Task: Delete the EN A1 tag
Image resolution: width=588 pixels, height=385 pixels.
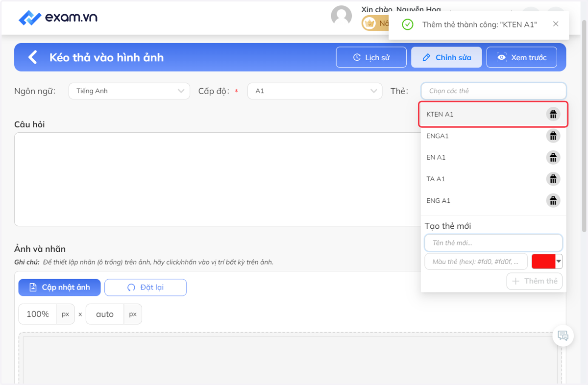Action: click(x=553, y=157)
